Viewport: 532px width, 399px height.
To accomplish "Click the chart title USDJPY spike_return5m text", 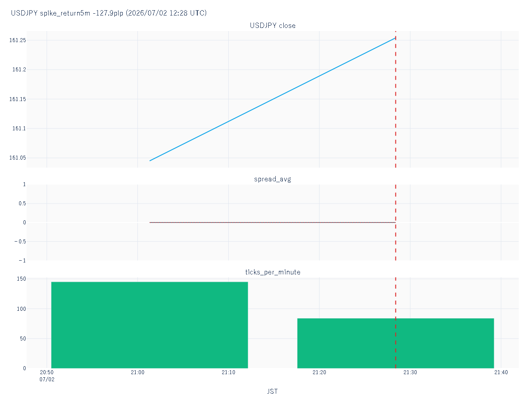I will (109, 13).
